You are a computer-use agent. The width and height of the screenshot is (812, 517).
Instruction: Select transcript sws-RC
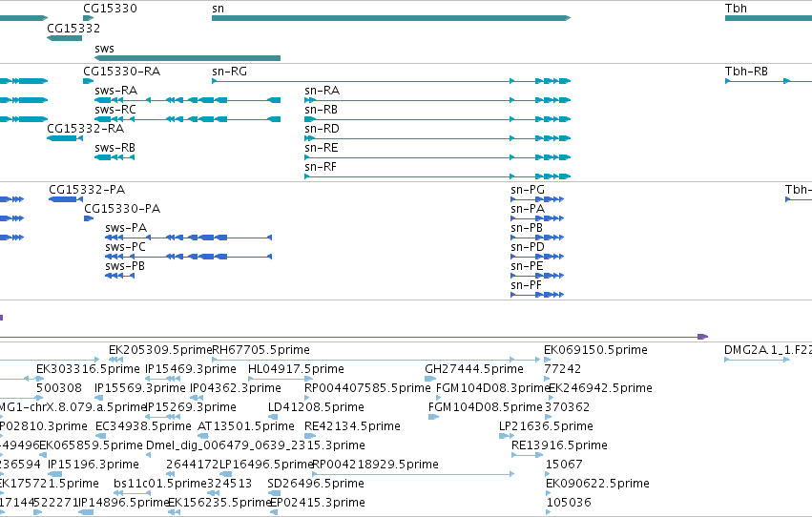[187, 119]
